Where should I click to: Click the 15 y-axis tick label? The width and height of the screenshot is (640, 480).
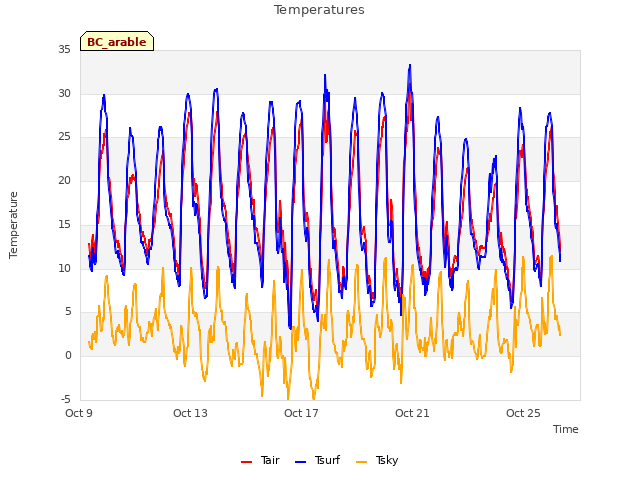pos(64,224)
